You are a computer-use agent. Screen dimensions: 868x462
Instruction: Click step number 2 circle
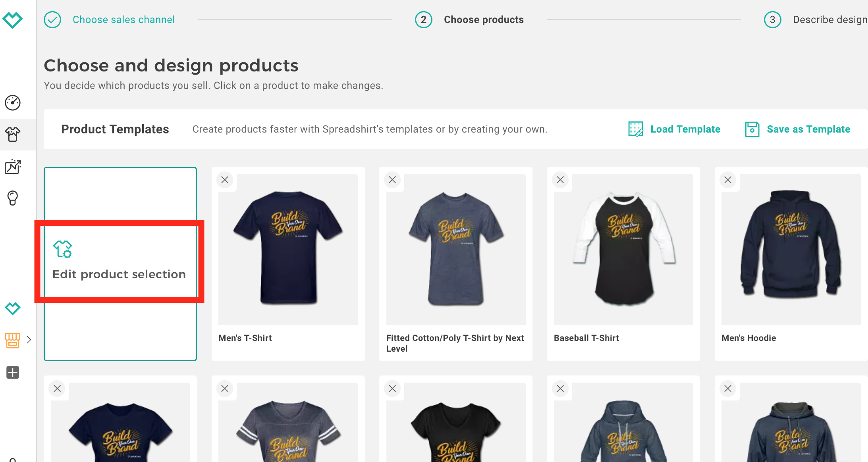[x=424, y=20]
